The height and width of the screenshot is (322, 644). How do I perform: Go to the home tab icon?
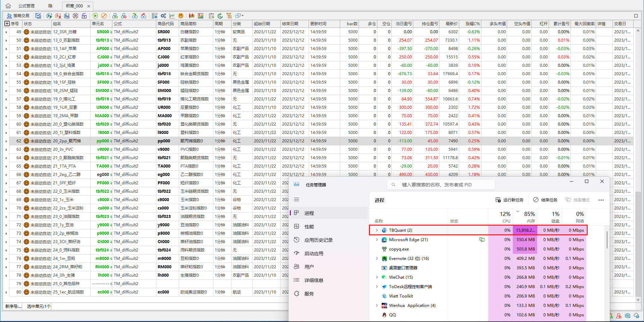pyautogui.click(x=8, y=6)
